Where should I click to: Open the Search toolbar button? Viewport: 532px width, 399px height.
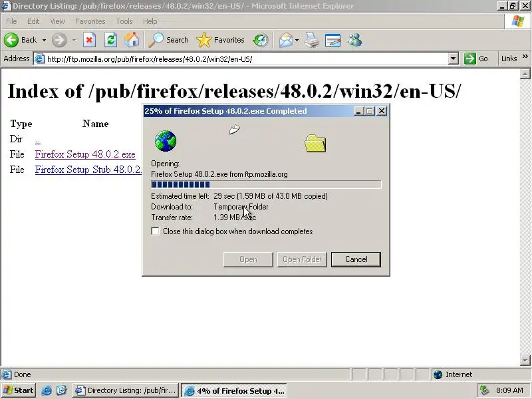click(169, 40)
